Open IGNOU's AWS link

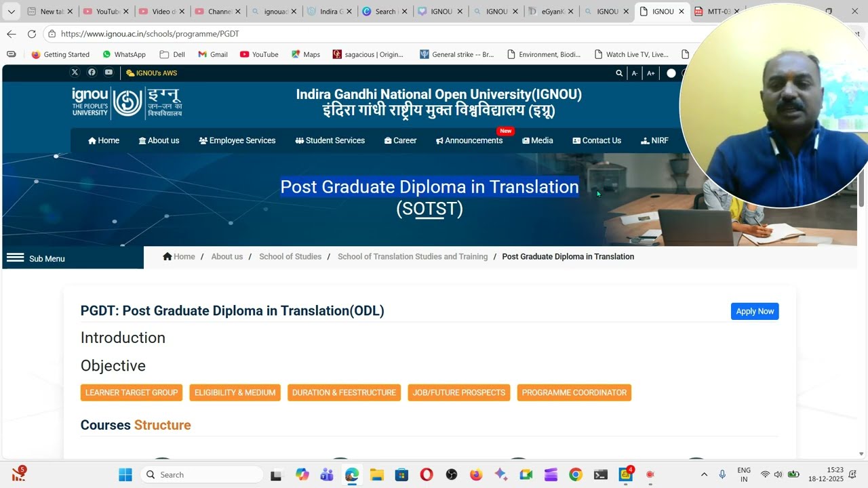152,73
